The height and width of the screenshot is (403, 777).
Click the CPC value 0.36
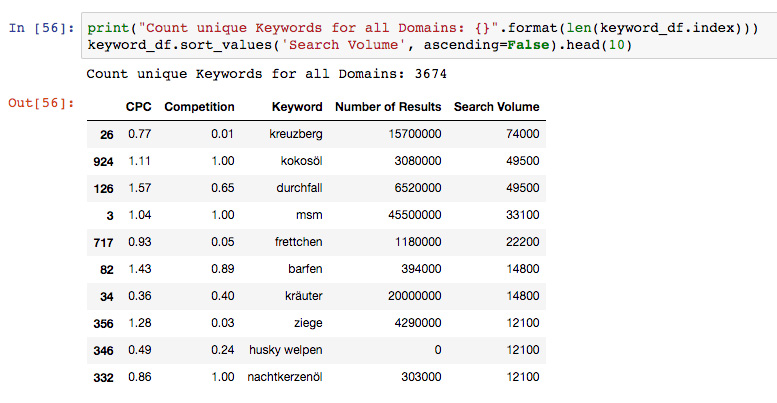pos(139,296)
